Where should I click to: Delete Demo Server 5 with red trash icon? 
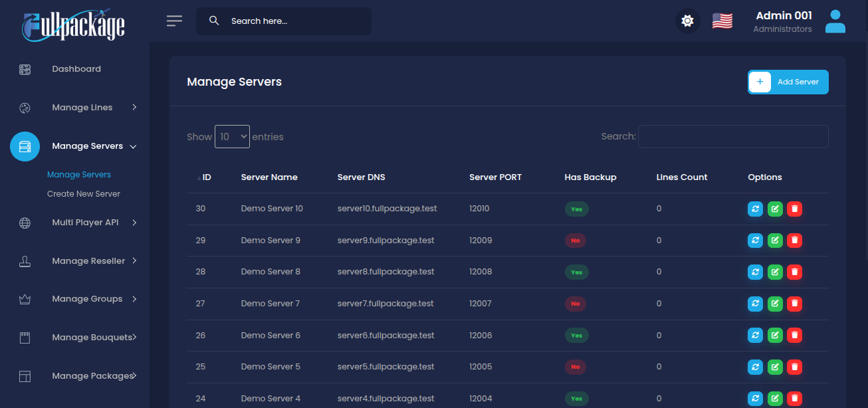click(794, 367)
